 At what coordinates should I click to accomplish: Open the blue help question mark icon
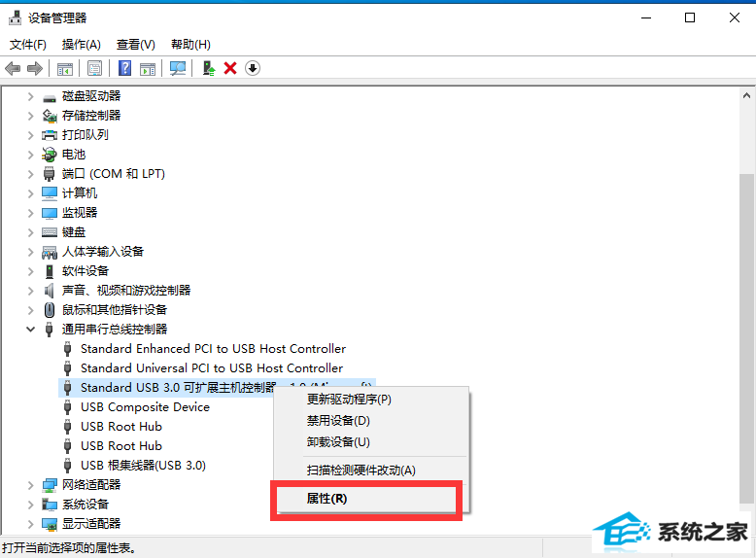(125, 68)
